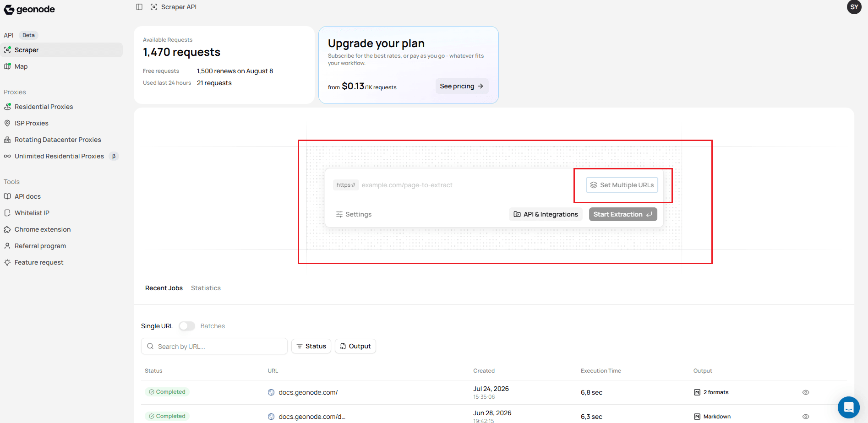Screen dimensions: 868x423
Task: Open the Referral program page
Action: [62, 246]
